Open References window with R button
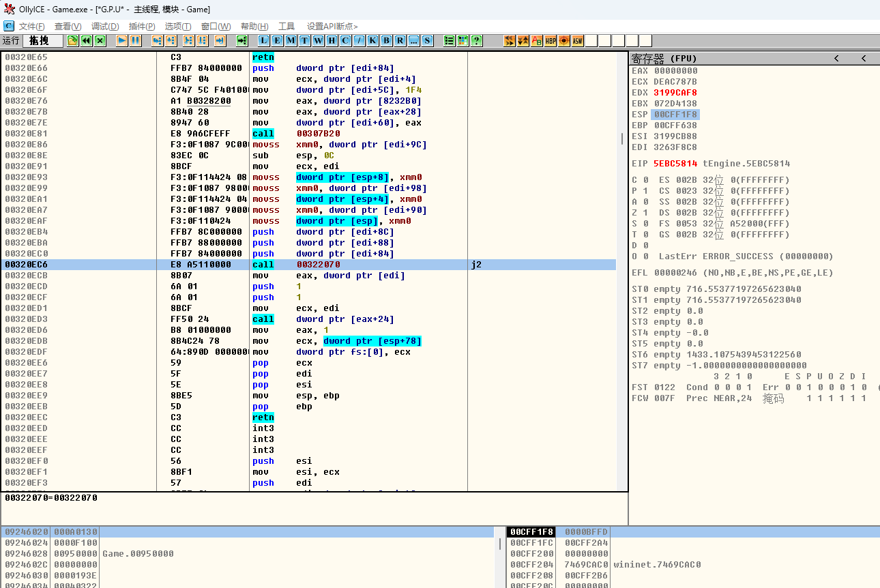The width and height of the screenshot is (880, 588). (400, 40)
